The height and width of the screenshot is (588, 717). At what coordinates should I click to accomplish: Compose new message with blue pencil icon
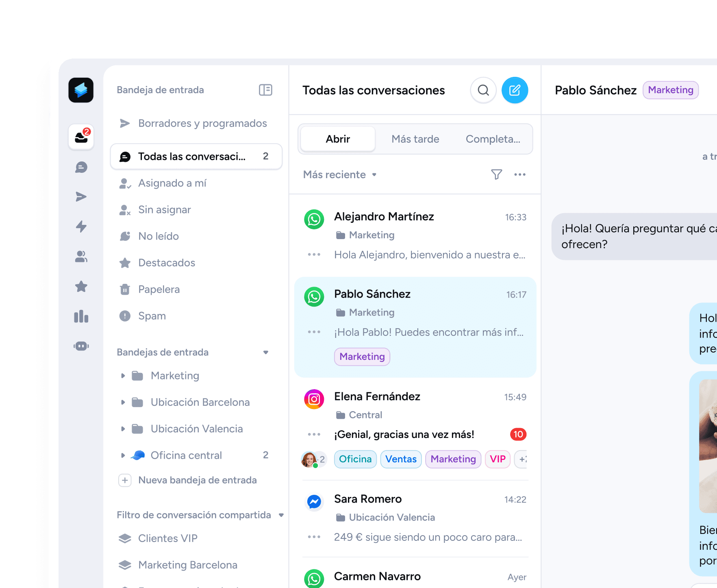point(515,90)
